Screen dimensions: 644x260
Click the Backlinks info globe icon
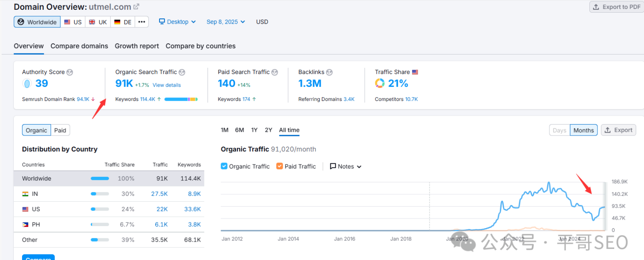pyautogui.click(x=329, y=72)
